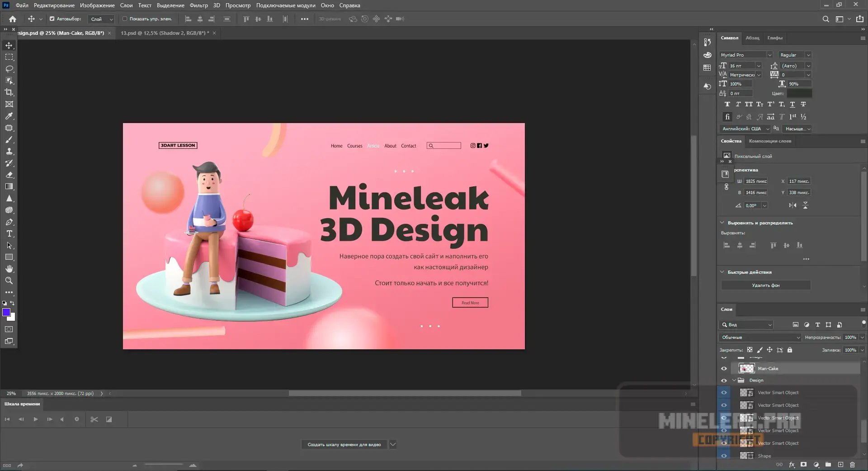The image size is (868, 471).
Task: Collapse the Быстрые действия section
Action: coord(722,272)
